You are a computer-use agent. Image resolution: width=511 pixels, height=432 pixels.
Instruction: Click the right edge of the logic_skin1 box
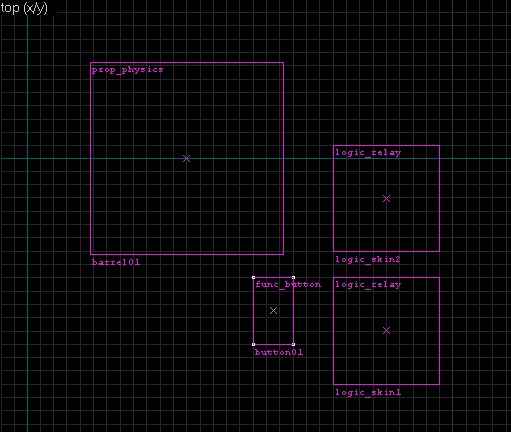[x=439, y=331]
